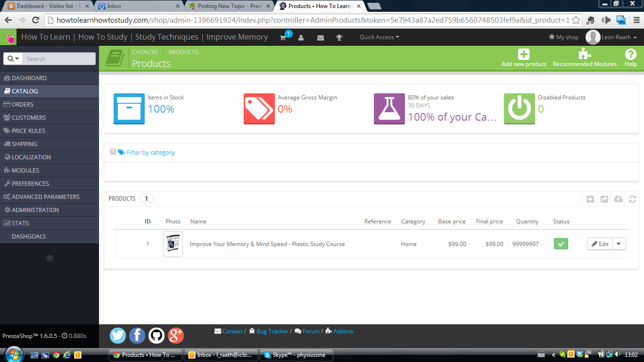The image size is (644, 362).
Task: Open the My shop link
Action: pyautogui.click(x=563, y=37)
